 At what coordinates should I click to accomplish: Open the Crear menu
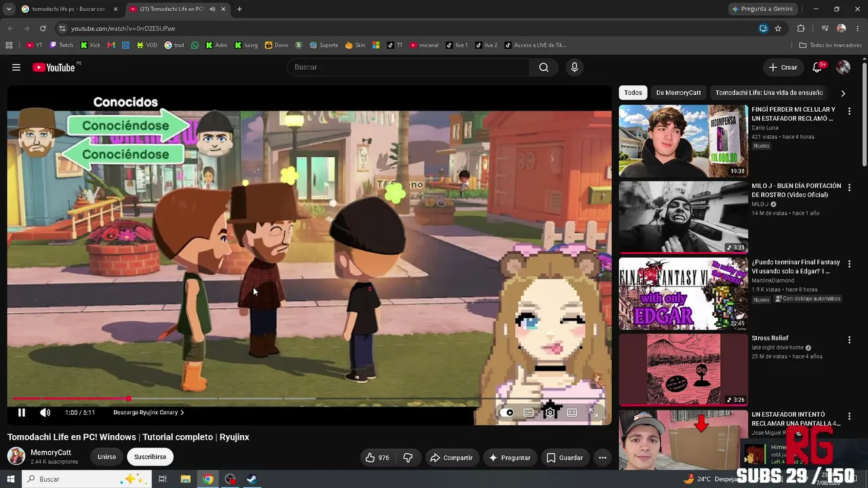pyautogui.click(x=783, y=67)
